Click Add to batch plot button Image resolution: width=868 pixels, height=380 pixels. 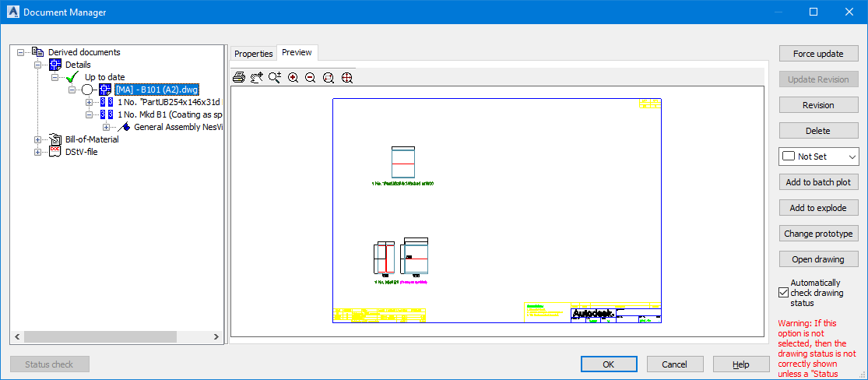tap(818, 182)
